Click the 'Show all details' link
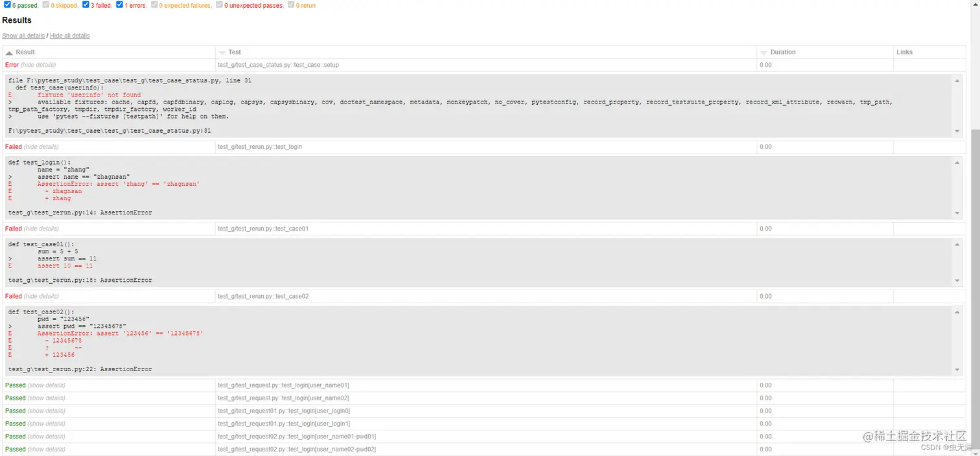 click(23, 36)
